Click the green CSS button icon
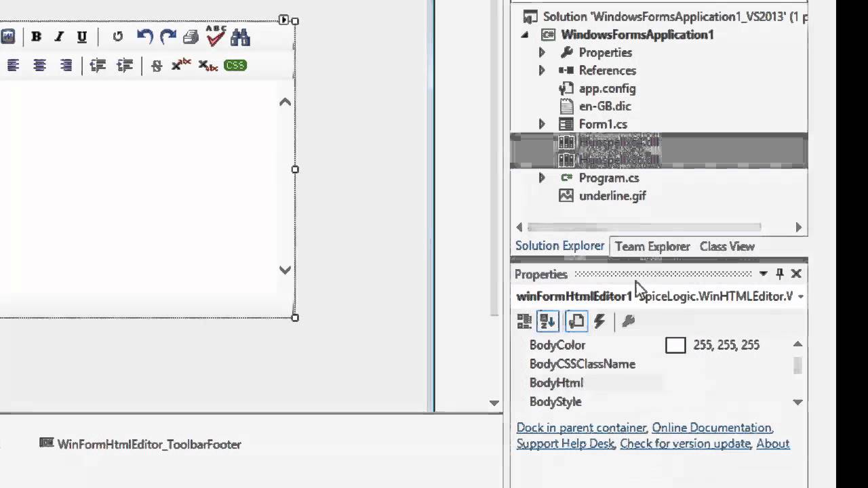868x488 pixels. coord(235,65)
